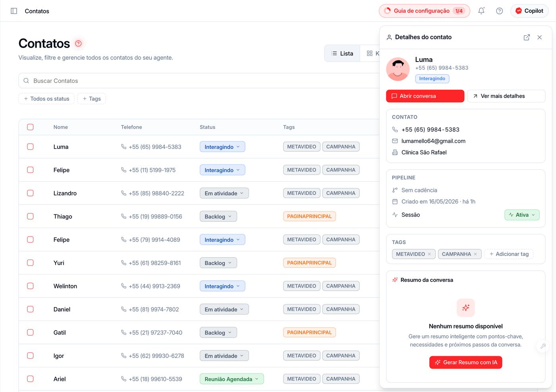Image resolution: width=556 pixels, height=392 pixels.
Task: Open Ariel's Reunião Agendada status dropdown
Action: click(232, 379)
